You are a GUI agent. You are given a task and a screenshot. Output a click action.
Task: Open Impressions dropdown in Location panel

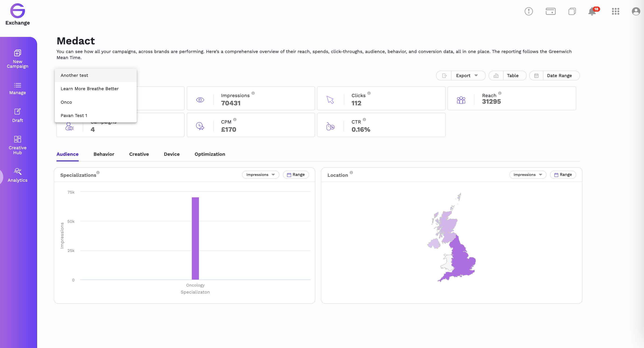tap(528, 175)
